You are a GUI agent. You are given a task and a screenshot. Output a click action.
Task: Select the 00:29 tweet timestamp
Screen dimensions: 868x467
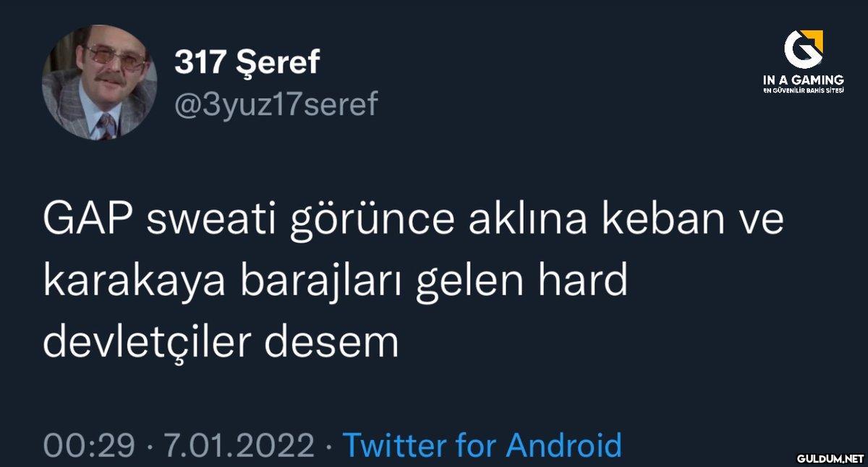[90, 445]
